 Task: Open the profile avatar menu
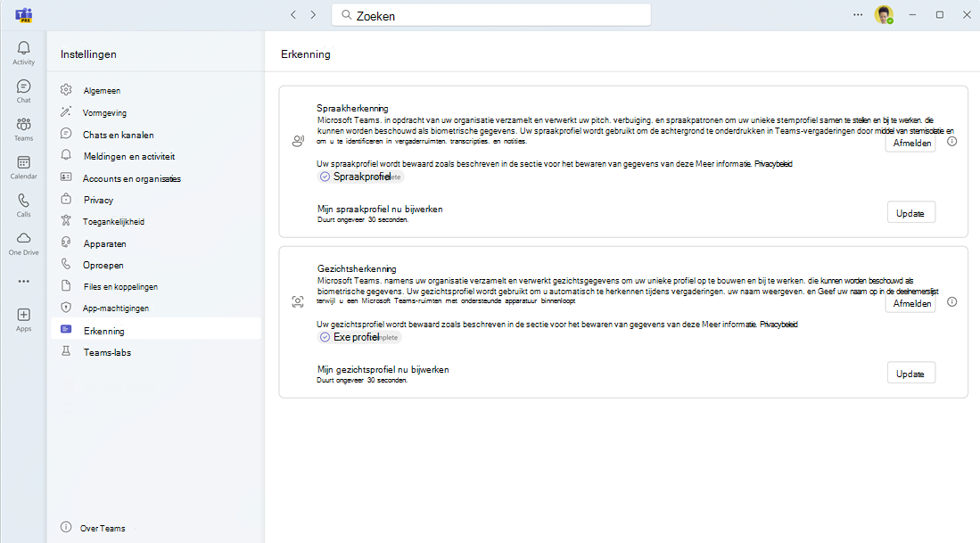(x=884, y=15)
